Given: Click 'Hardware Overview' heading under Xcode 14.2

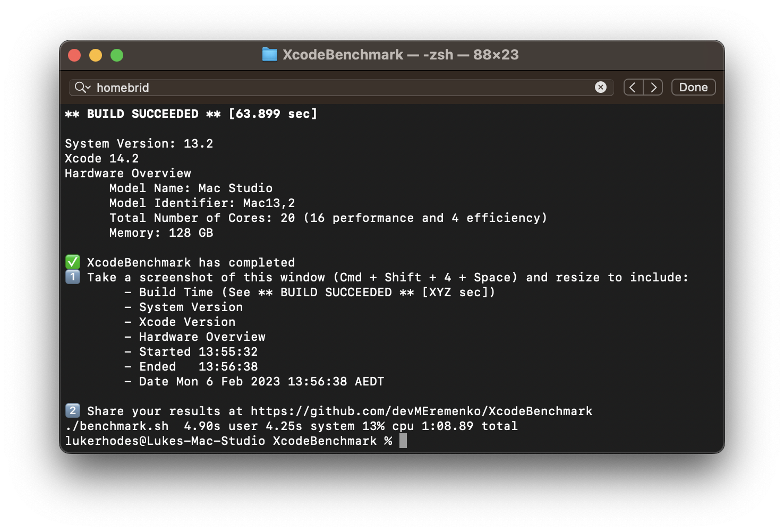Looking at the screenshot, I should click(127, 173).
